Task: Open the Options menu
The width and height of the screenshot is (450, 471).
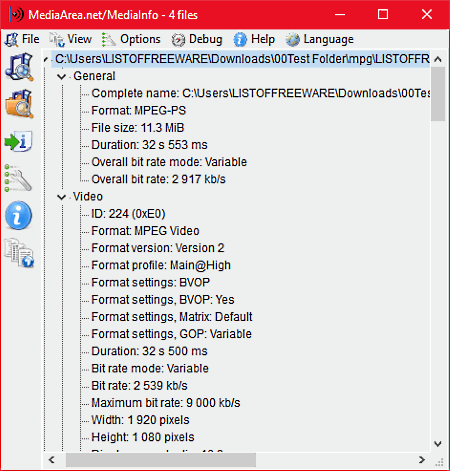Action: 131,39
